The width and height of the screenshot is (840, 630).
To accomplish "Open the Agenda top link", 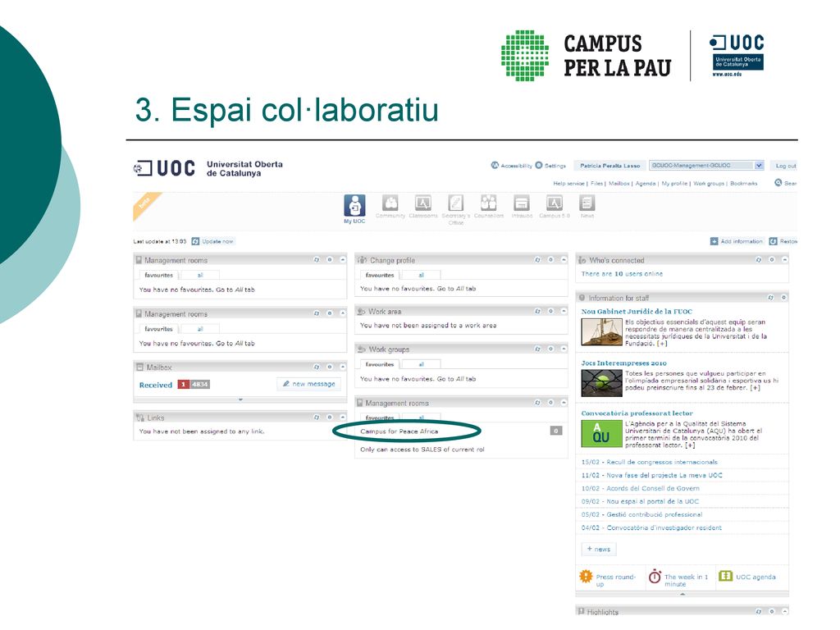I will [x=646, y=183].
